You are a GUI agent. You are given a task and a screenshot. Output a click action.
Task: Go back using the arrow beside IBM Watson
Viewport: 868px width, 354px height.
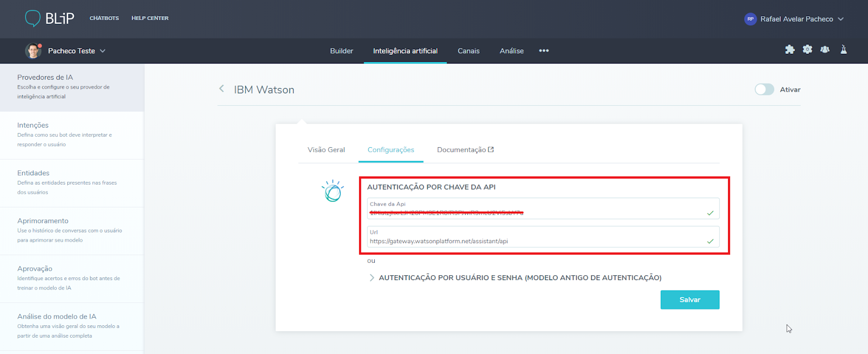click(x=221, y=88)
